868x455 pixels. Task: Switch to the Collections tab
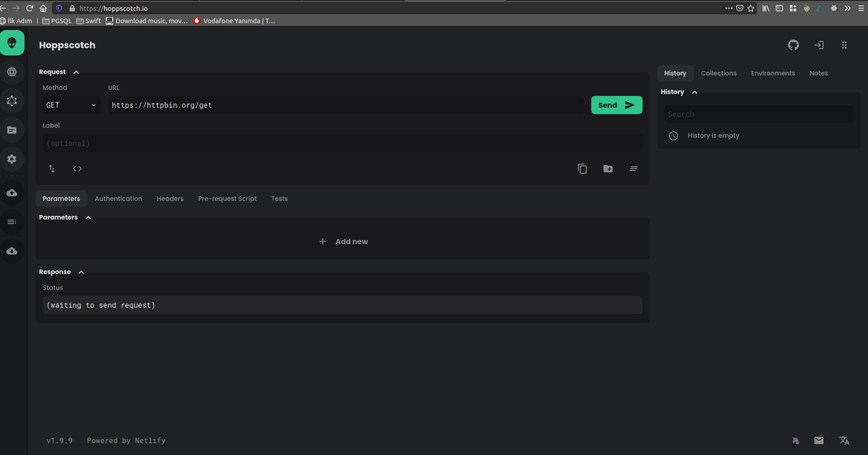[x=718, y=73]
